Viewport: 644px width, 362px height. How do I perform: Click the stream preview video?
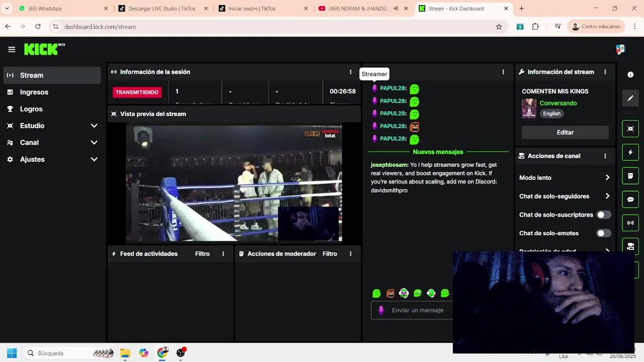(234, 184)
